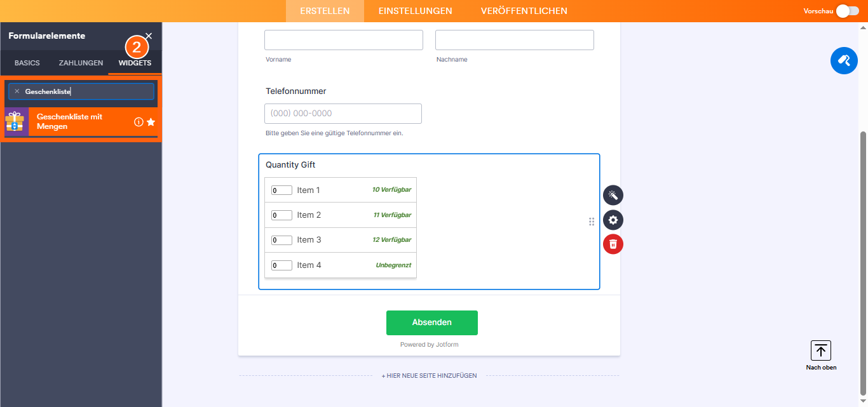
Task: Click the Vorname text field
Action: pos(343,40)
